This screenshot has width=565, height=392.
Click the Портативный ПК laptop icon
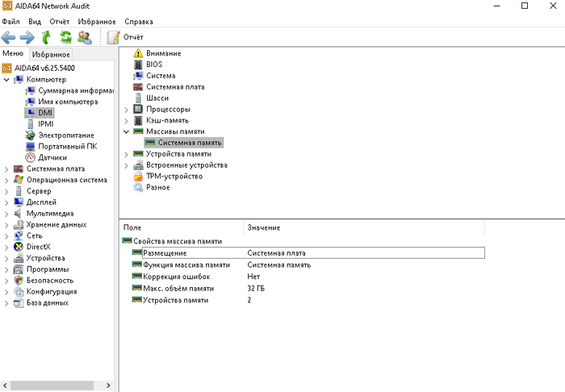click(31, 147)
